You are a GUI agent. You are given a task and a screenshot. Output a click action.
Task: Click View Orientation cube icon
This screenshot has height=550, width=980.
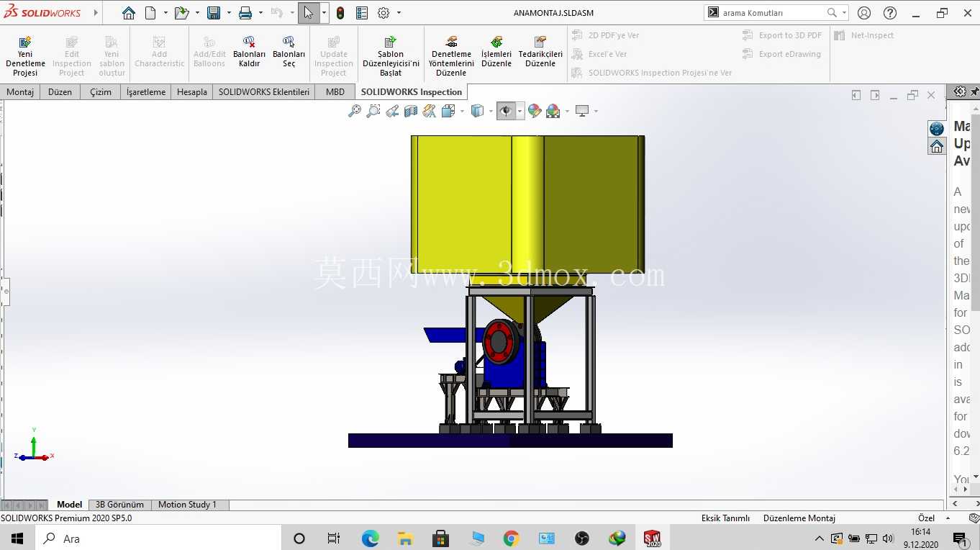pyautogui.click(x=448, y=111)
